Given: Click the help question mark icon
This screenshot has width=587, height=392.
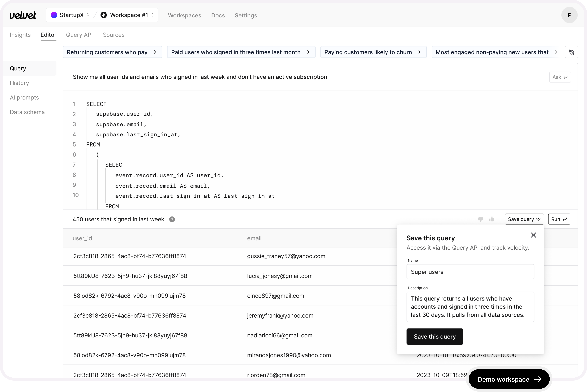Looking at the screenshot, I should [x=172, y=219].
